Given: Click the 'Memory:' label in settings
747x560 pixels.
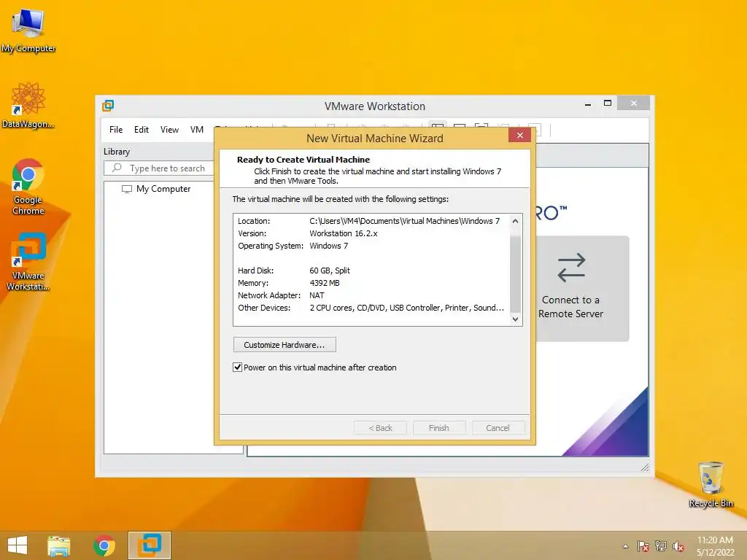Looking at the screenshot, I should pyautogui.click(x=253, y=283).
